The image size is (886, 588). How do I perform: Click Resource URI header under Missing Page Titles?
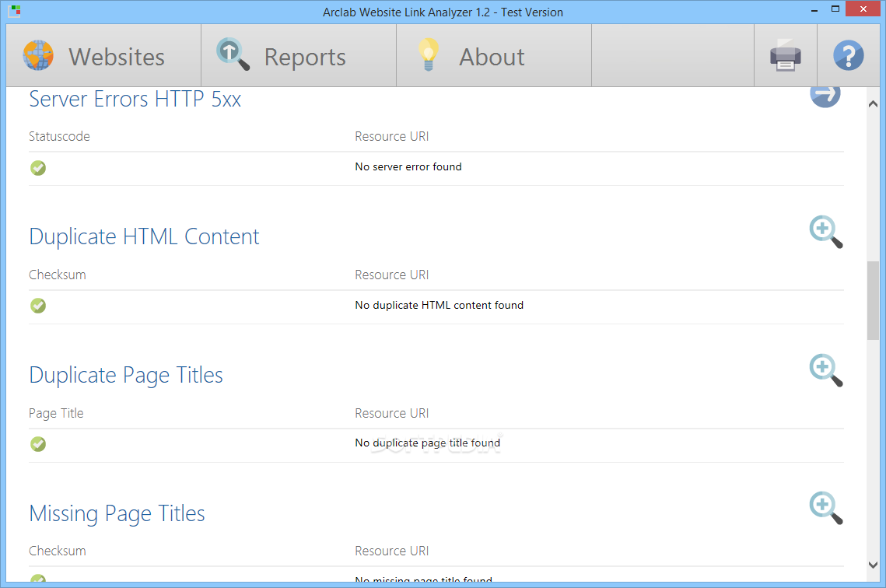(x=391, y=551)
